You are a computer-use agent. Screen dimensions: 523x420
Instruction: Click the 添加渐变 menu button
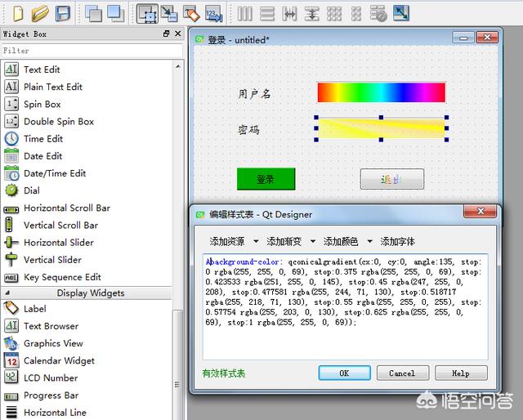[284, 241]
